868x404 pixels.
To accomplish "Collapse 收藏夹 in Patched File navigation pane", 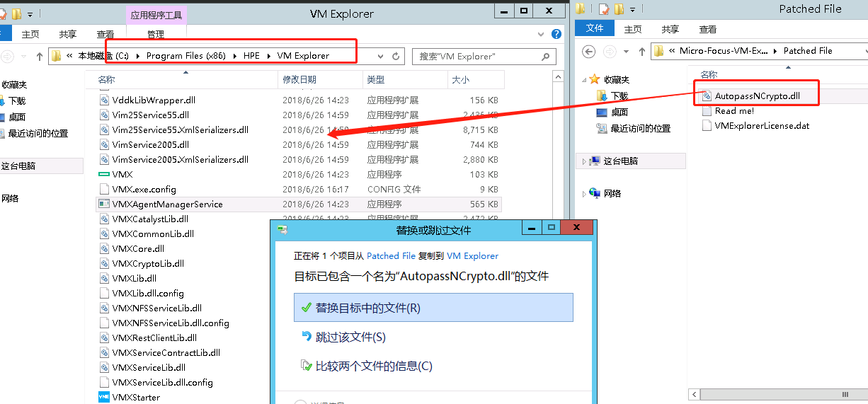I will pos(584,80).
